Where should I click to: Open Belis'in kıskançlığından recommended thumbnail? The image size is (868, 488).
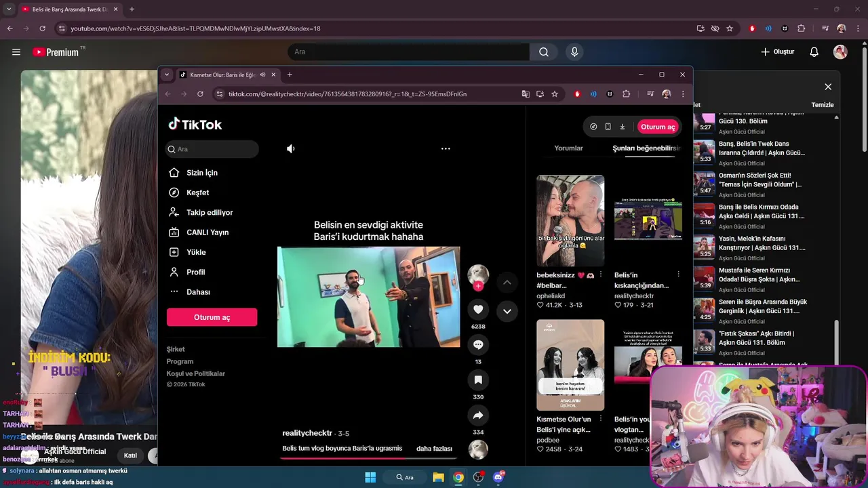pos(648,221)
